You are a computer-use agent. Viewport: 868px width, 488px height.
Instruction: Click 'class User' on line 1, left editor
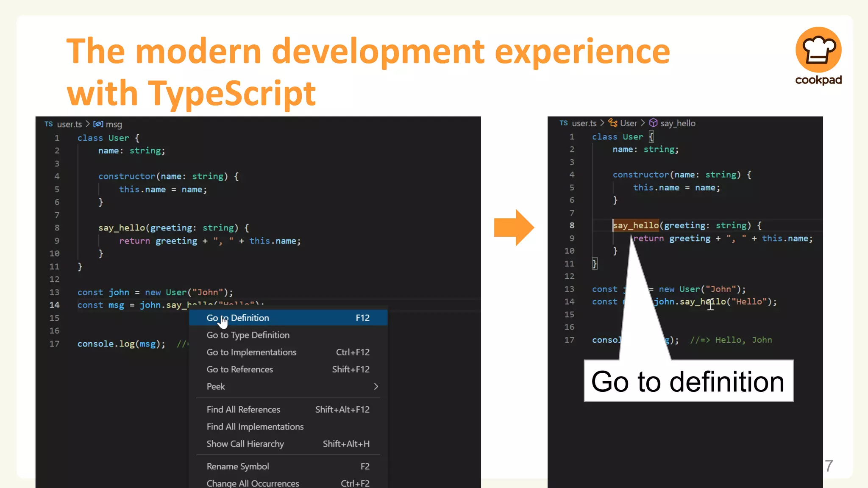pos(103,138)
